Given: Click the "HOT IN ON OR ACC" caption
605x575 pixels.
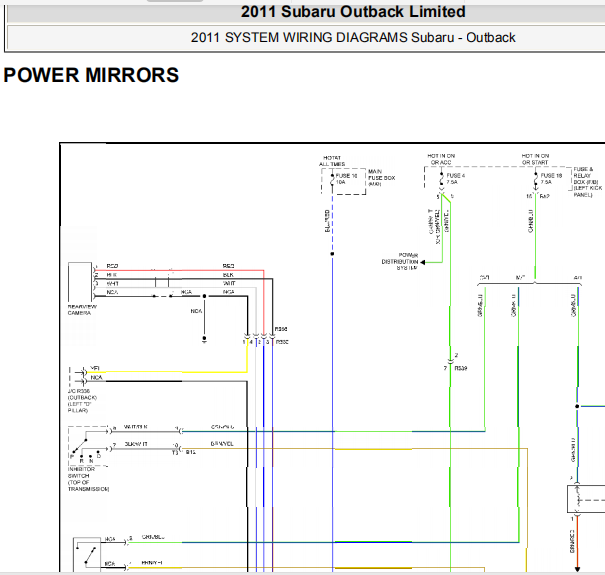Looking at the screenshot, I should pyautogui.click(x=441, y=159).
